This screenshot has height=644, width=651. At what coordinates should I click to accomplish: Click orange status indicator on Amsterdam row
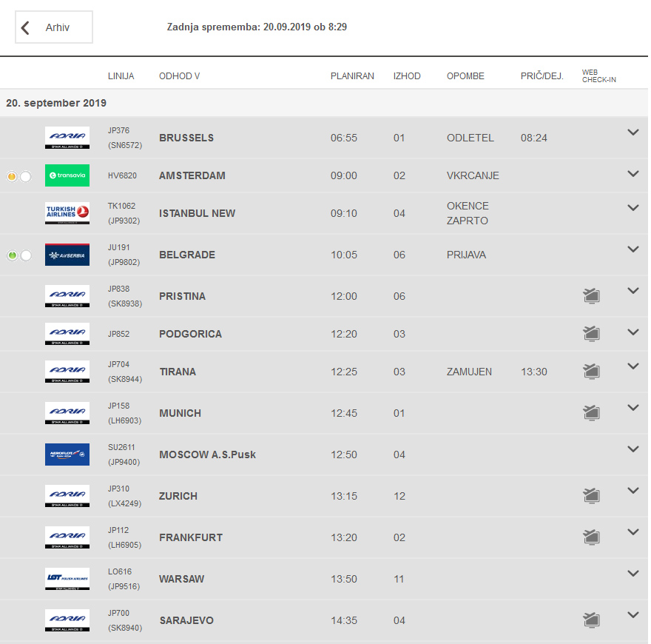coord(12,176)
